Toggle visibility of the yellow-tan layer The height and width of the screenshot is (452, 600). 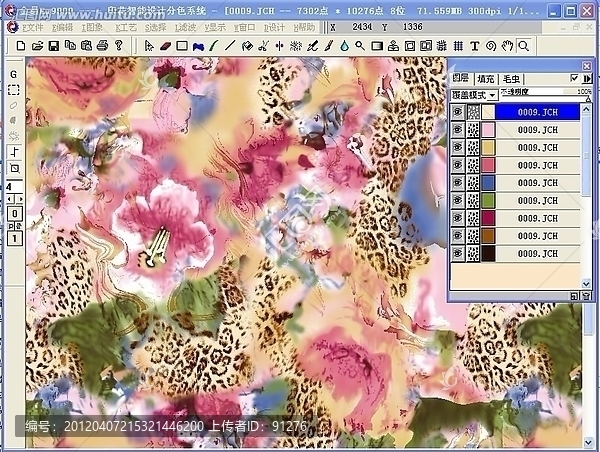458,147
